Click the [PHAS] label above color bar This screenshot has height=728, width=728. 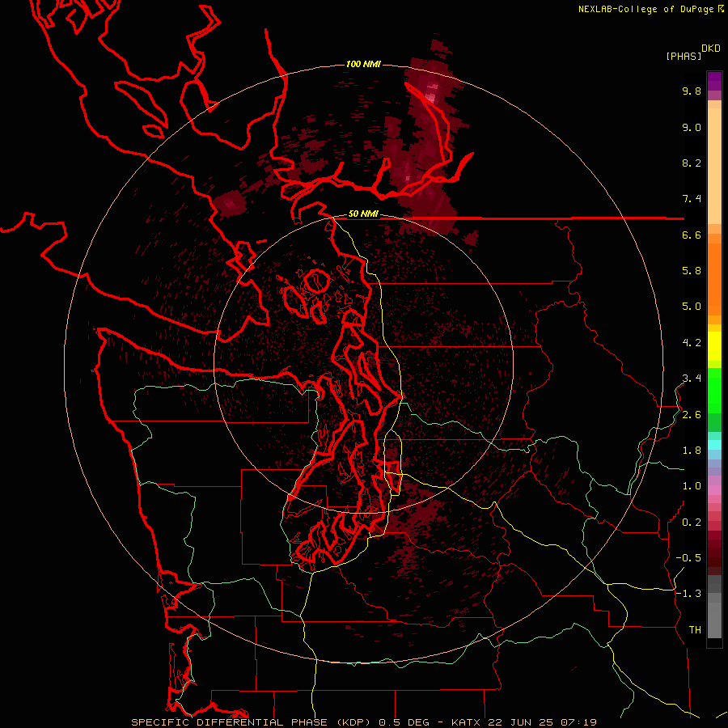[x=684, y=56]
